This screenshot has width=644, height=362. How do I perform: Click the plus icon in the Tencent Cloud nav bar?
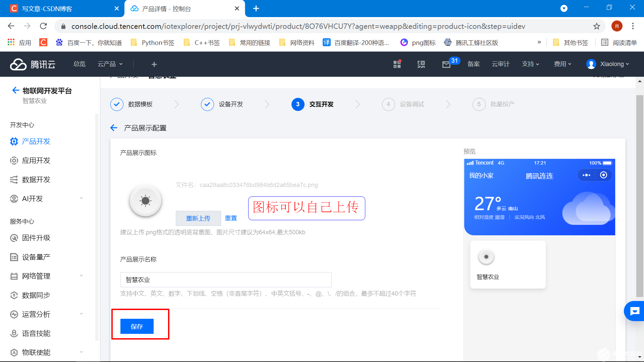pos(154,64)
